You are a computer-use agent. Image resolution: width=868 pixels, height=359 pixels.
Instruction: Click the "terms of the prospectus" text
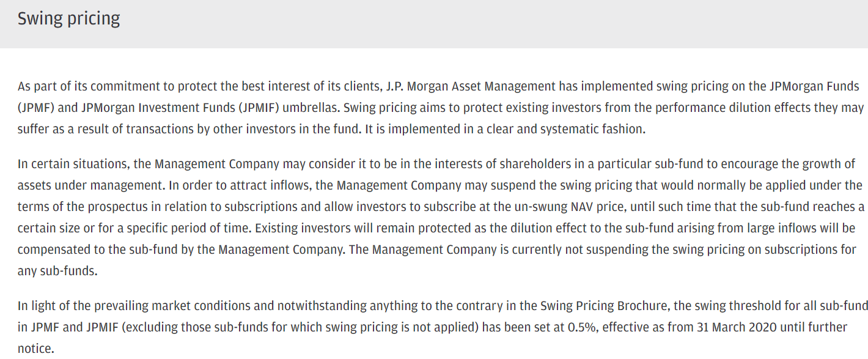pyautogui.click(x=77, y=207)
